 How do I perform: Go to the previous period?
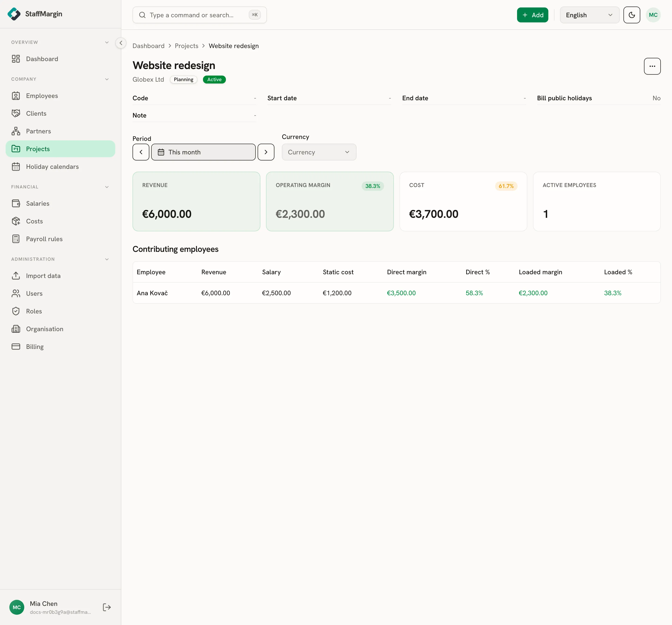(x=141, y=152)
